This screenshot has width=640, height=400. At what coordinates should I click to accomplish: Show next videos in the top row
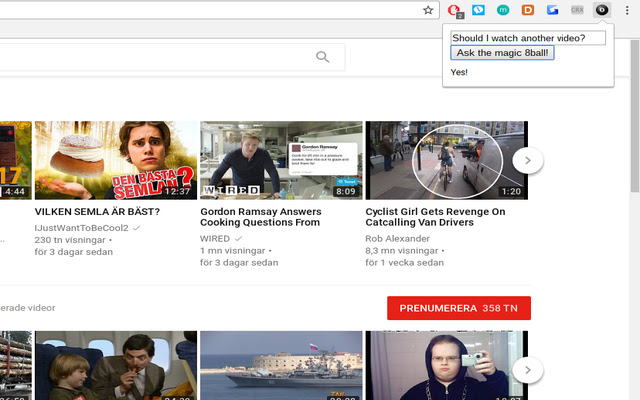(528, 160)
